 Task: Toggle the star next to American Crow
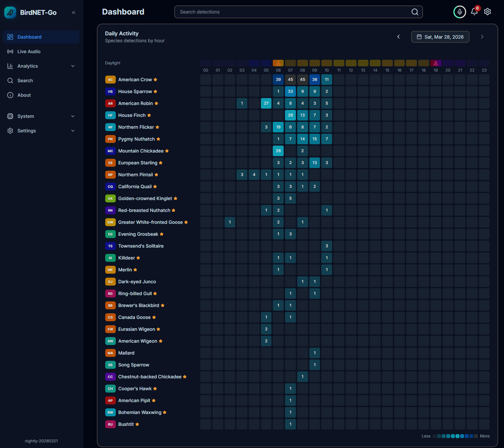pyautogui.click(x=155, y=80)
